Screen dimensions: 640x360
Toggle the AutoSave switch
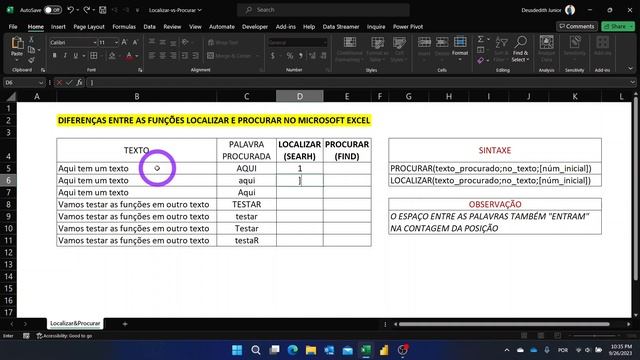point(53,10)
